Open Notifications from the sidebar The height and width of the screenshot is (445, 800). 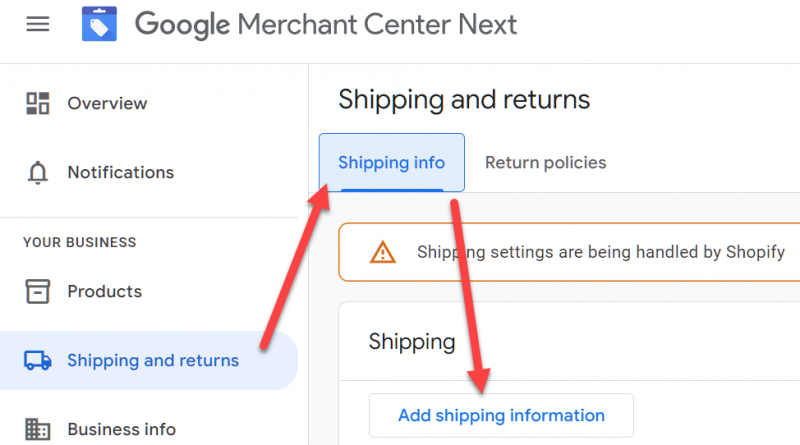tap(120, 173)
